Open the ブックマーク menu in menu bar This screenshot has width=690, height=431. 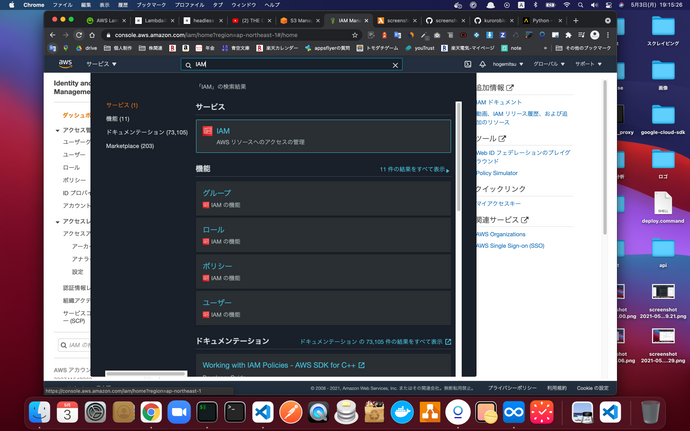coord(151,5)
